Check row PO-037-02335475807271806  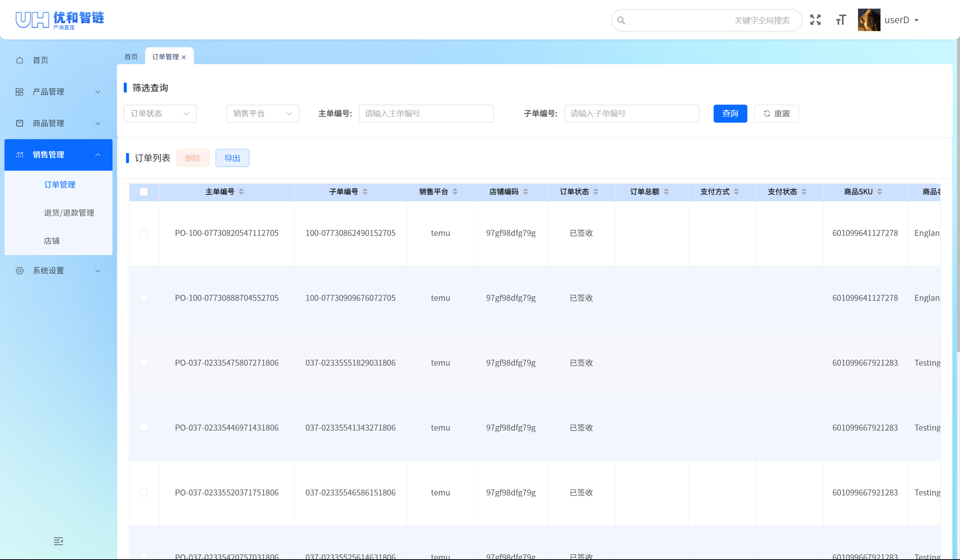pyautogui.click(x=144, y=363)
